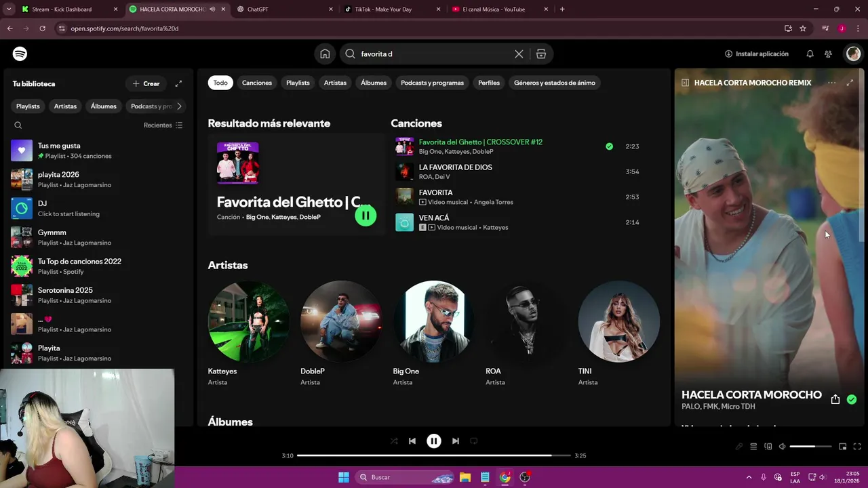Open the notifications bell
Viewport: 868px width, 488px height.
tap(810, 54)
